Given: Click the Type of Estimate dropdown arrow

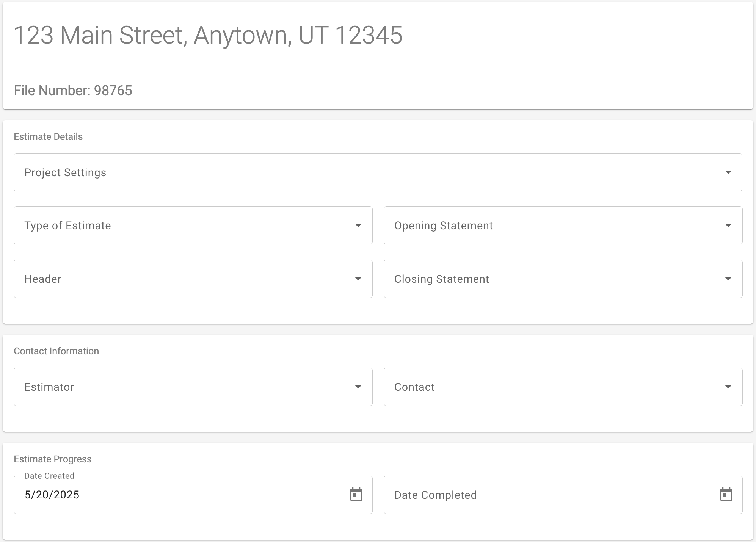Looking at the screenshot, I should [358, 226].
